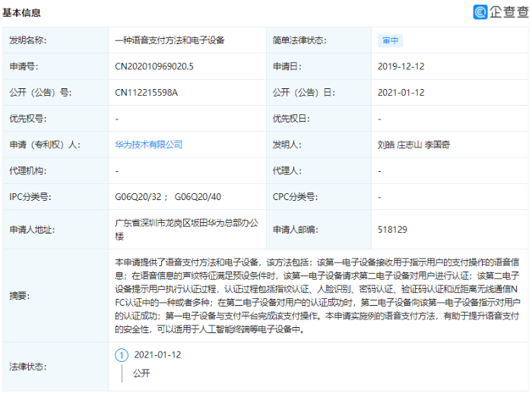Select the timeline date 2021-01-12 under 法律状态
532x394 pixels.
coord(158,355)
